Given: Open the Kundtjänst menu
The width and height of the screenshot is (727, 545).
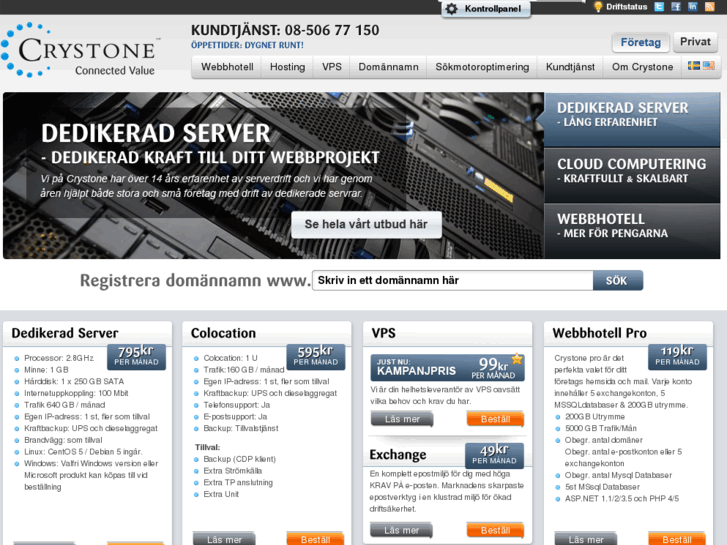Looking at the screenshot, I should [570, 67].
